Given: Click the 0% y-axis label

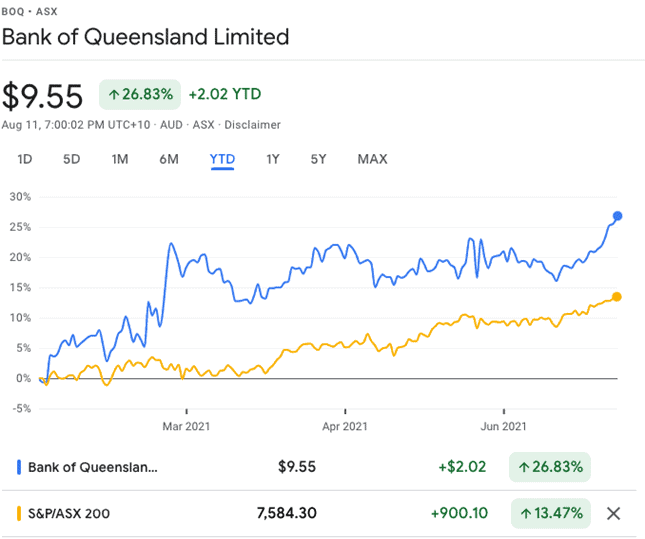Looking at the screenshot, I should pyautogui.click(x=23, y=378).
